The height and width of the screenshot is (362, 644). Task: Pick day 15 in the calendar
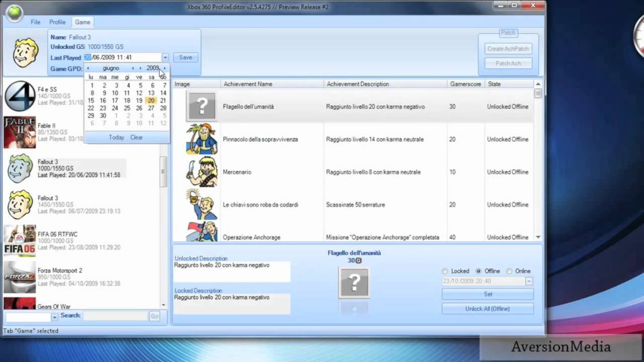pyautogui.click(x=91, y=101)
